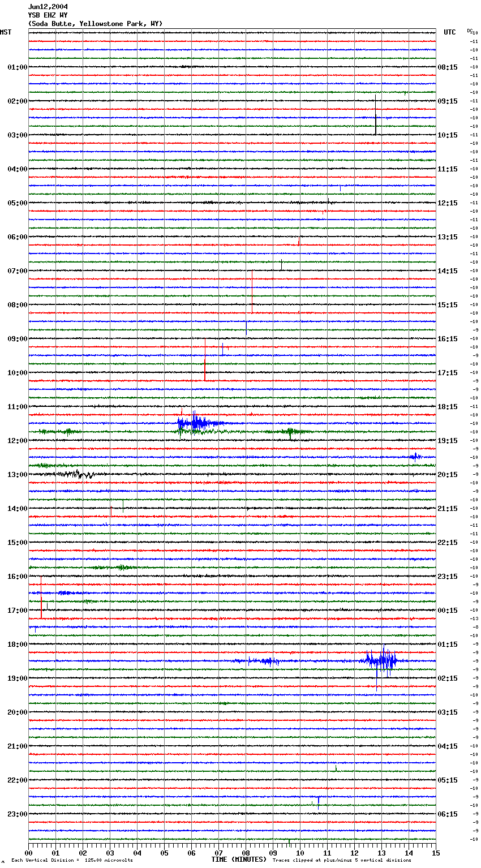Click the 18:15 UTC time label

pyautogui.click(x=448, y=407)
